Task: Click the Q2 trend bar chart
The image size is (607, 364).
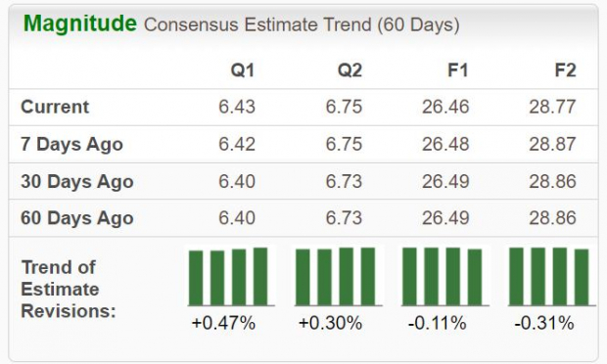Action: click(339, 277)
